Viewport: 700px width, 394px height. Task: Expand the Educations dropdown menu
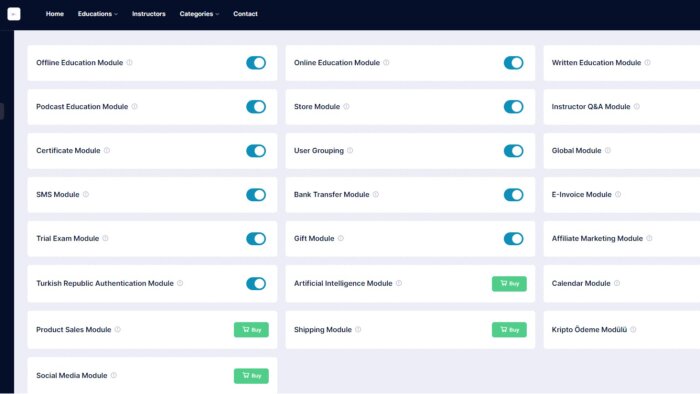click(x=98, y=14)
